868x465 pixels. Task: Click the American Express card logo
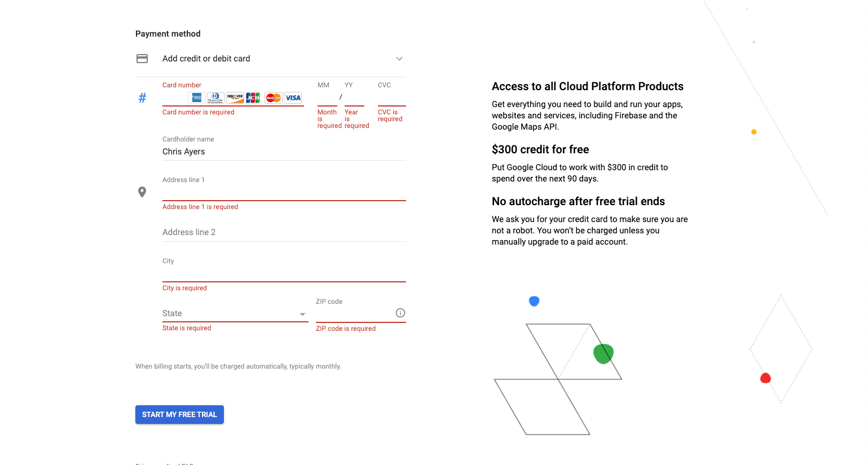coord(197,98)
